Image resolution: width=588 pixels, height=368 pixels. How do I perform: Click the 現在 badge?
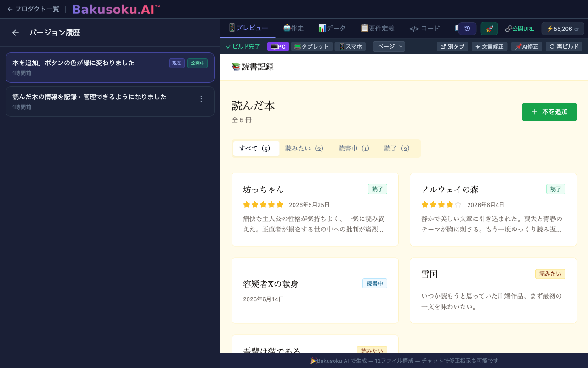pos(177,63)
